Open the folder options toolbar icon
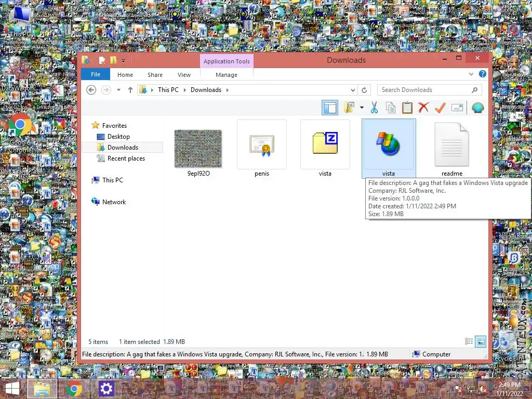 click(349, 108)
